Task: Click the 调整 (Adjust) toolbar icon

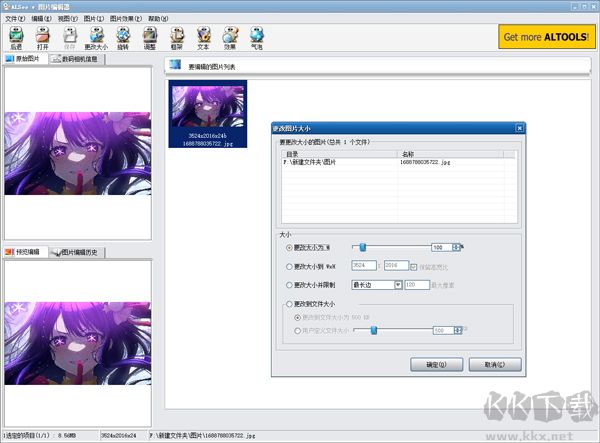Action: coord(149,36)
